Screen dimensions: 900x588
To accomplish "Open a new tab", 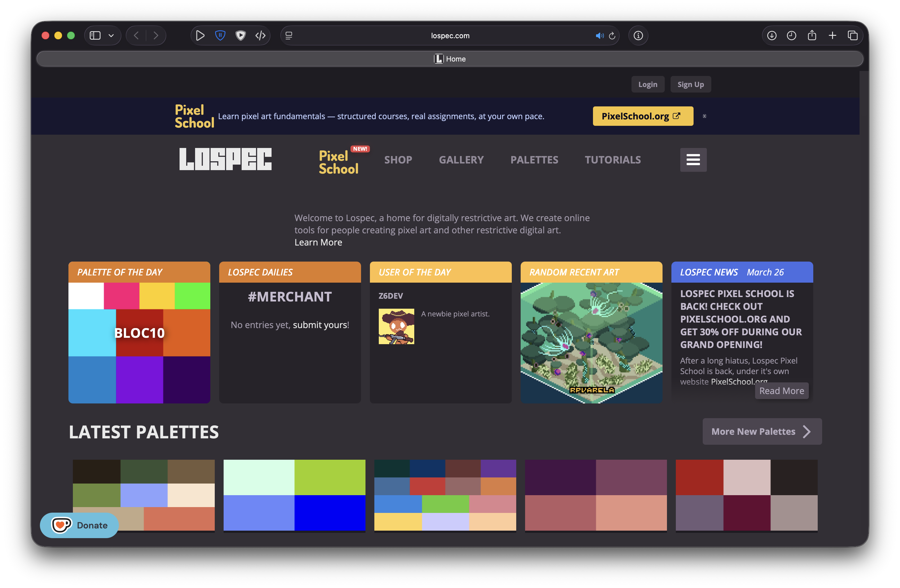I will [x=832, y=35].
